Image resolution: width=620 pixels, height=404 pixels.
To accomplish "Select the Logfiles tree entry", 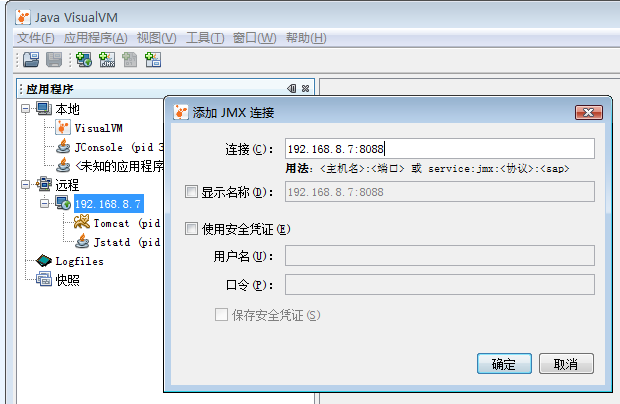I will (x=79, y=261).
